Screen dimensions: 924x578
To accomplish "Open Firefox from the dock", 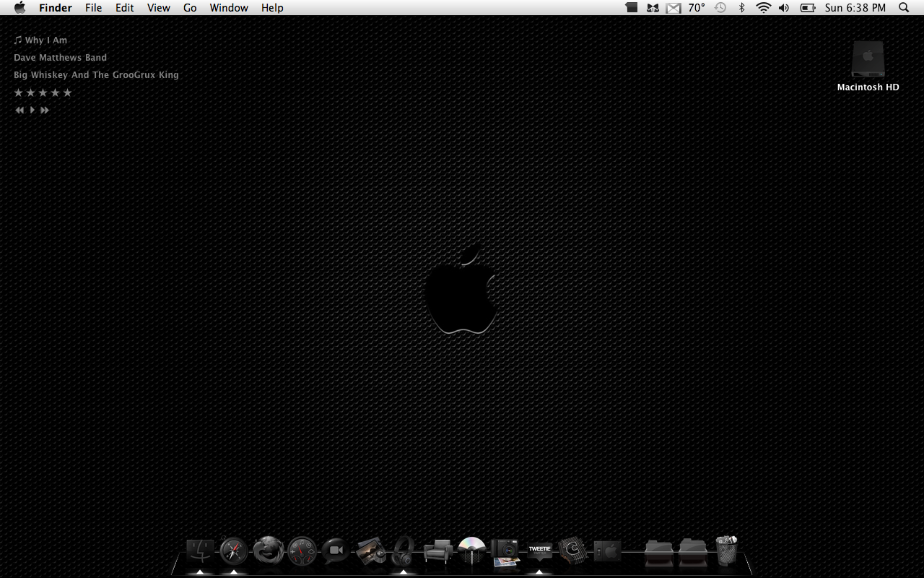I will (x=268, y=551).
